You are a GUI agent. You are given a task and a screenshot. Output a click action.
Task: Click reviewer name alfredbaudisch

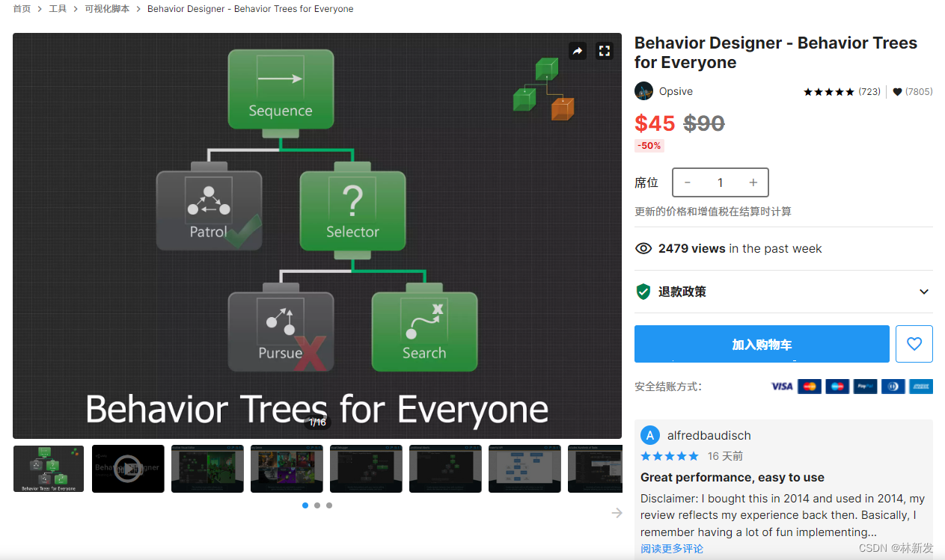[x=709, y=436]
